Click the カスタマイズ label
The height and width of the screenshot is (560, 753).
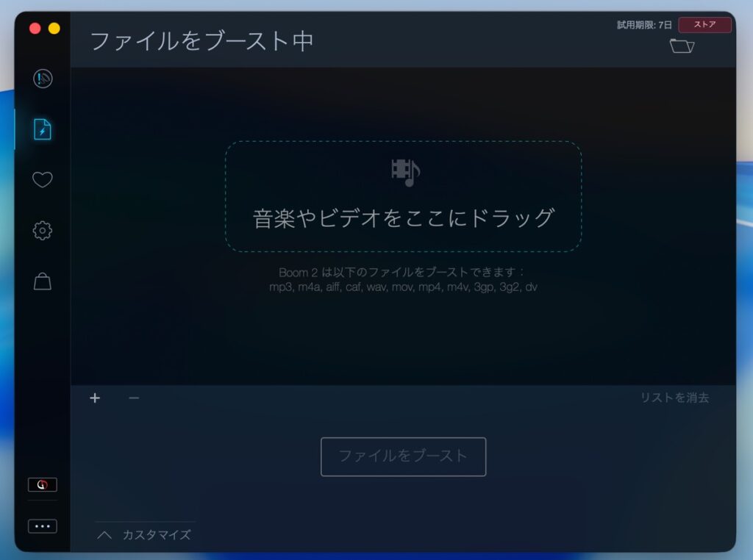157,535
